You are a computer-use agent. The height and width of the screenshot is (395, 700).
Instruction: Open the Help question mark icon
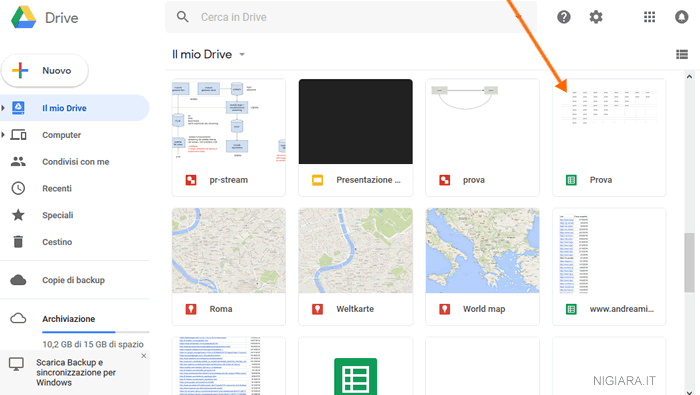[564, 17]
